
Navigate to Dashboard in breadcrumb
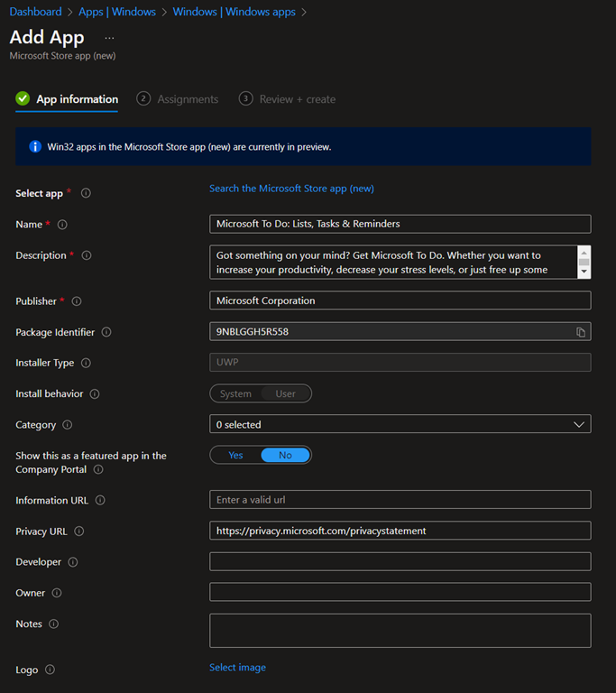click(x=35, y=12)
